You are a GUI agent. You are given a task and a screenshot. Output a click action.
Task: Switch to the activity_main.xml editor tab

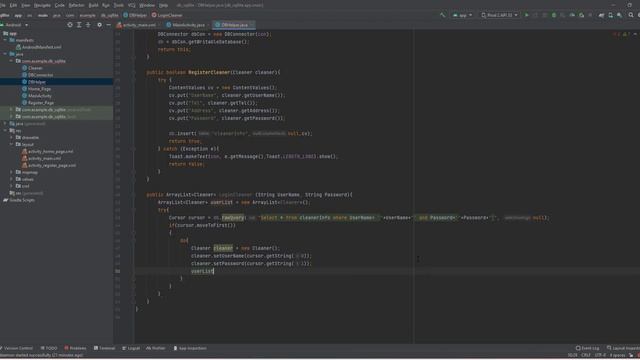pos(137,25)
